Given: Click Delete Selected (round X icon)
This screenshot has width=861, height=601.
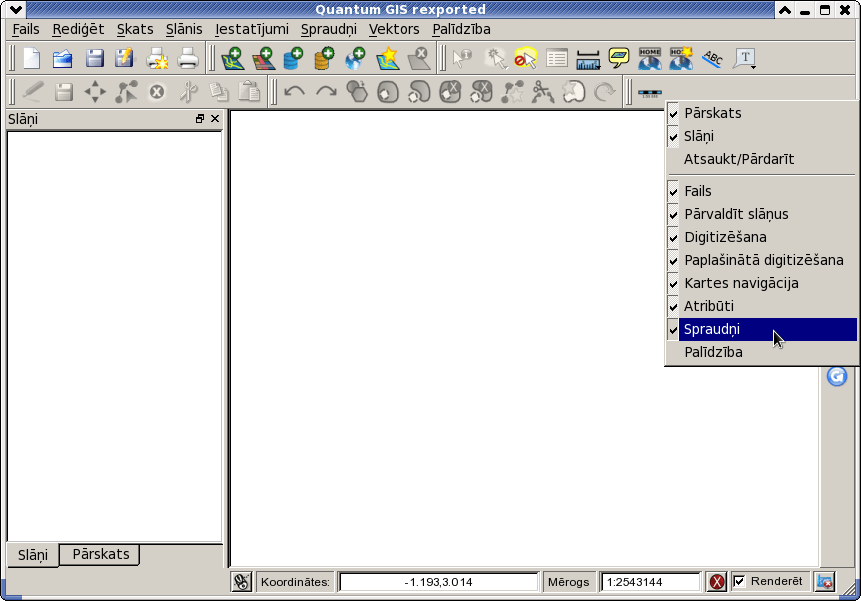Looking at the screenshot, I should (x=157, y=92).
